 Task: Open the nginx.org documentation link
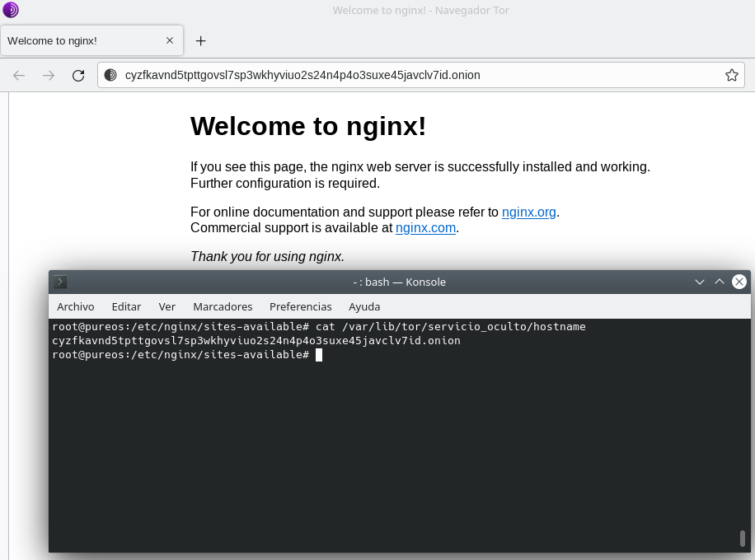click(528, 212)
